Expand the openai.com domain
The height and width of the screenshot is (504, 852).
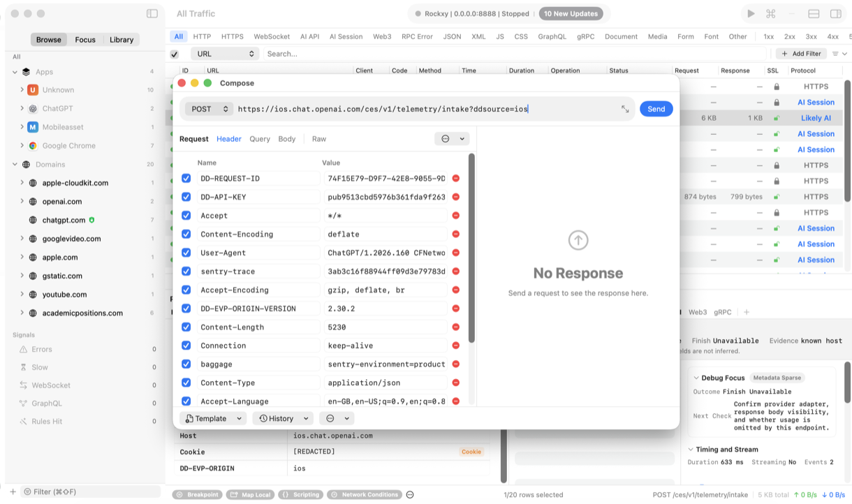[22, 202]
